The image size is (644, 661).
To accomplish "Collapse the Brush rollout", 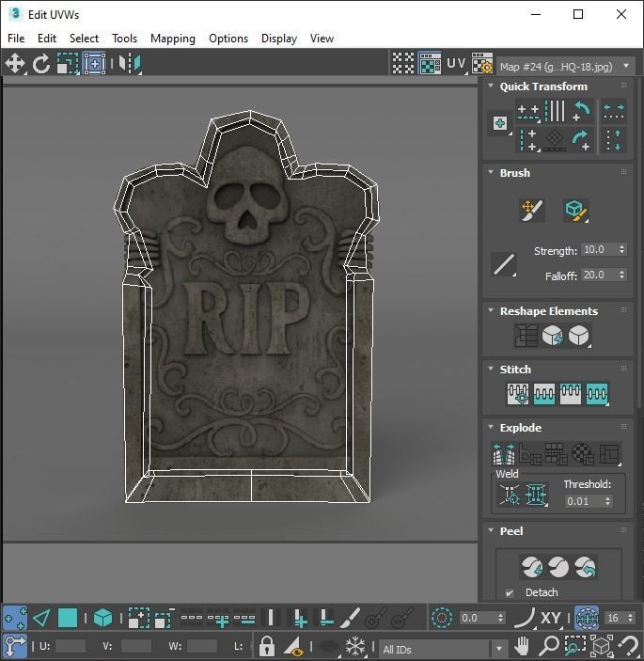I will pos(491,172).
